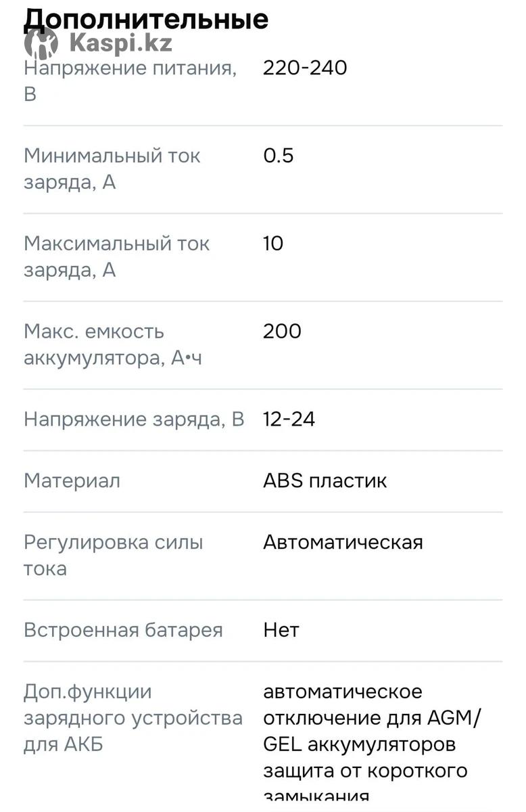The height and width of the screenshot is (812, 526).
Task: Click the Доп.функции зарядного устройства label
Action: [133, 718]
